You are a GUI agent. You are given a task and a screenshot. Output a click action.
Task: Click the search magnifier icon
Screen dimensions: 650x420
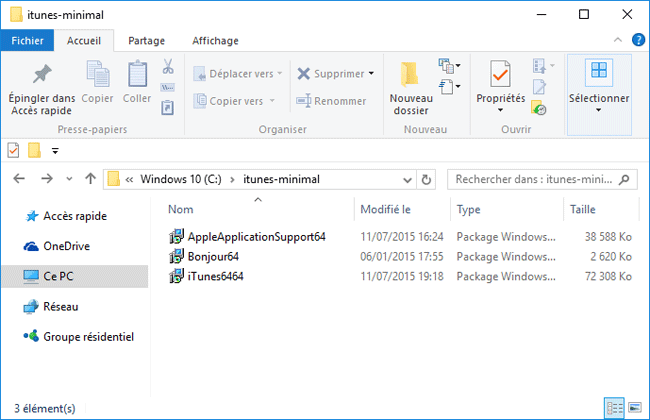tap(624, 179)
